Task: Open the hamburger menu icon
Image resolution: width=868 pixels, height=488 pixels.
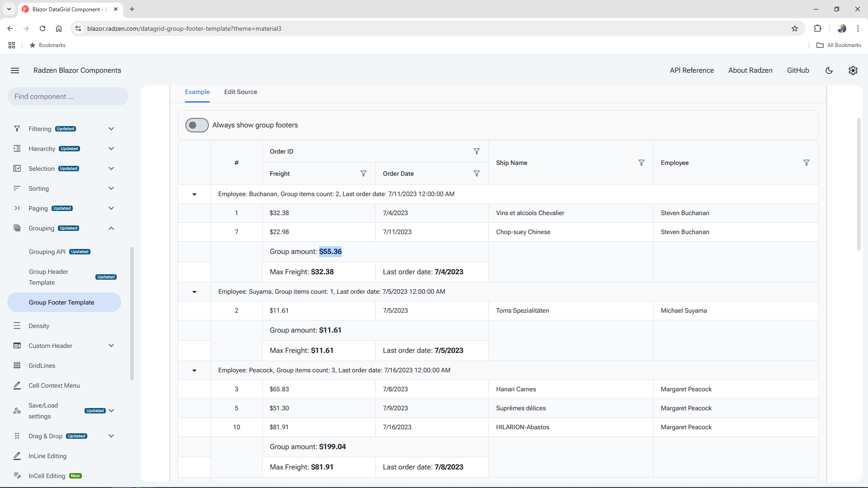Action: tap(15, 70)
